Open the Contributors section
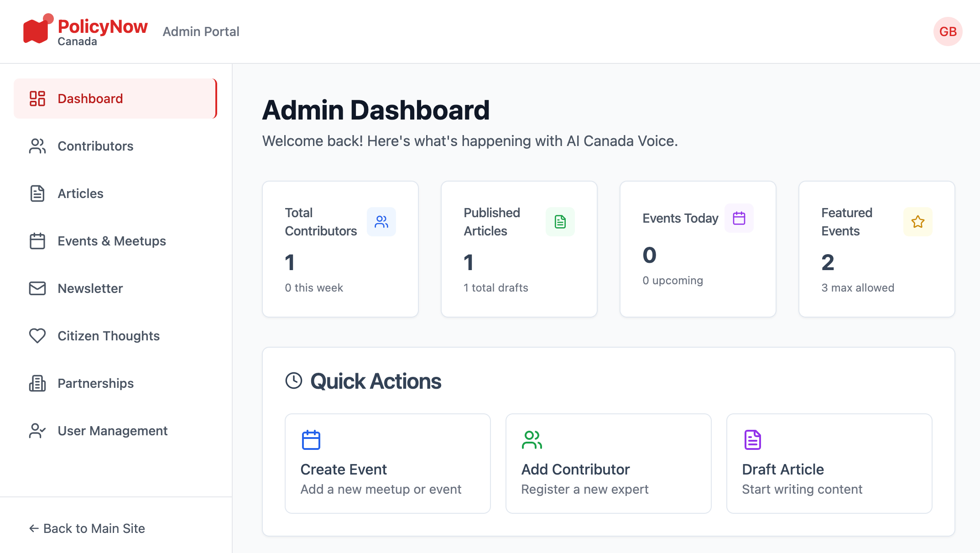 95,146
